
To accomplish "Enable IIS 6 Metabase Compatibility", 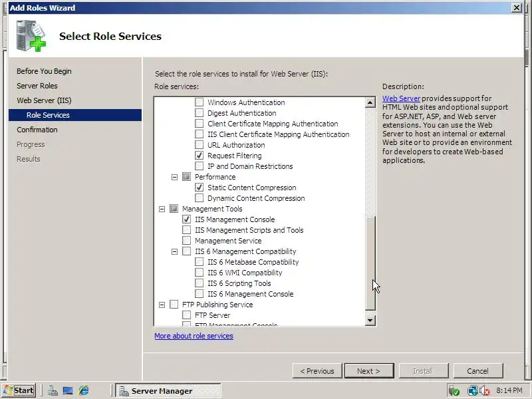I will [199, 261].
